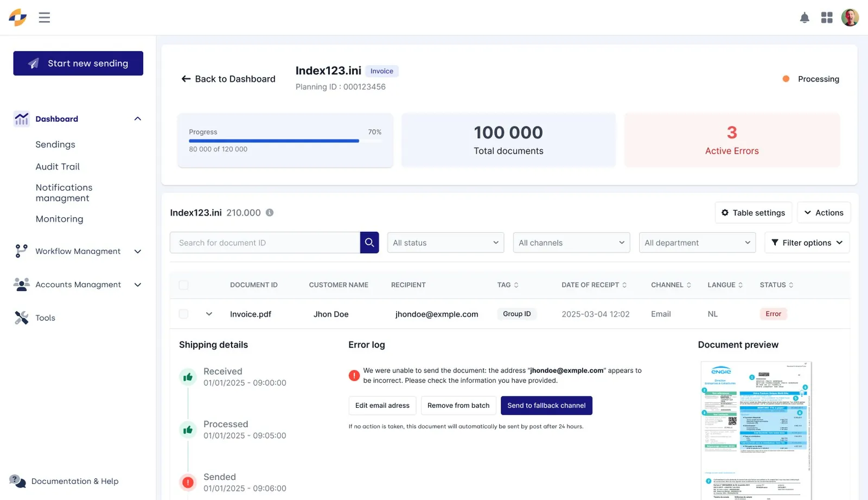This screenshot has width=868, height=500.
Task: Click the search magnifier button
Action: click(x=369, y=243)
